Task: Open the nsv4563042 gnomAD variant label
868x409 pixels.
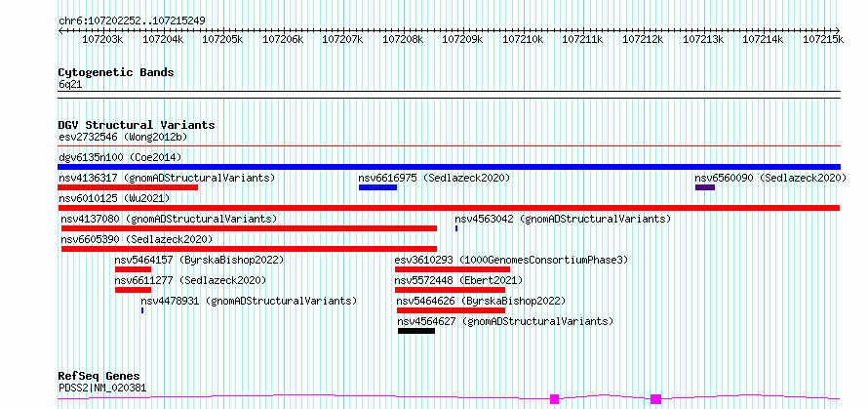Action: pyautogui.click(x=563, y=219)
